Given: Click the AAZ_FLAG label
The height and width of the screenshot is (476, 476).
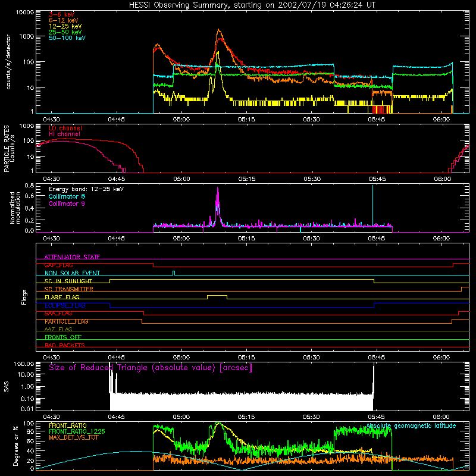Looking at the screenshot, I should point(58,329).
